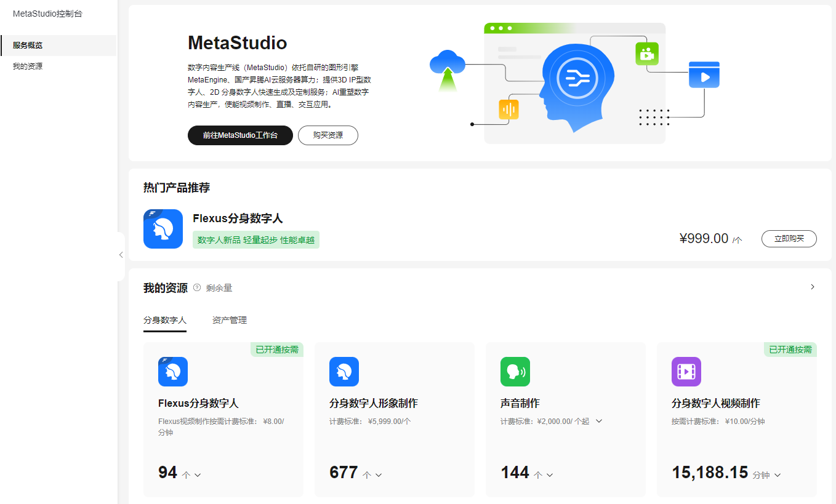Click 已开通按需 badge on 视频制作 card
The height and width of the screenshot is (504, 836).
tap(790, 350)
